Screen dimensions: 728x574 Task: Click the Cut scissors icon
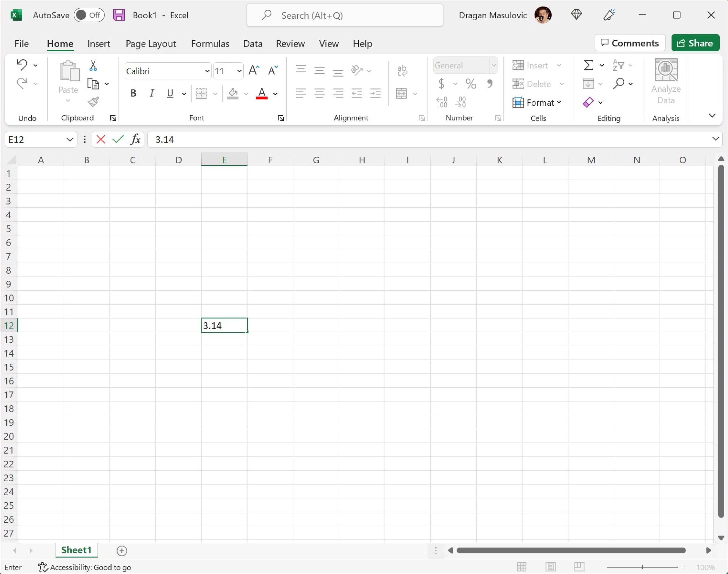93,65
